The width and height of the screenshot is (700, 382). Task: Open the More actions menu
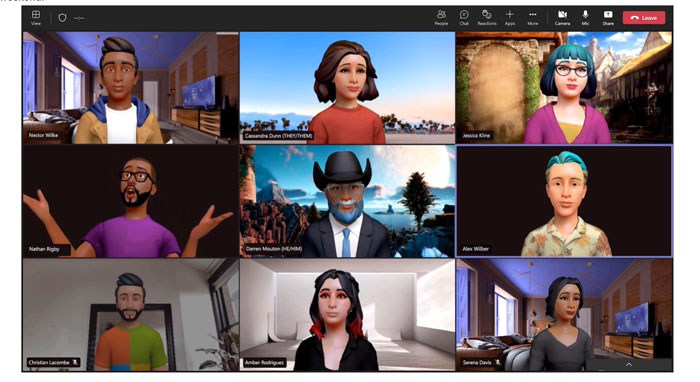pyautogui.click(x=533, y=18)
